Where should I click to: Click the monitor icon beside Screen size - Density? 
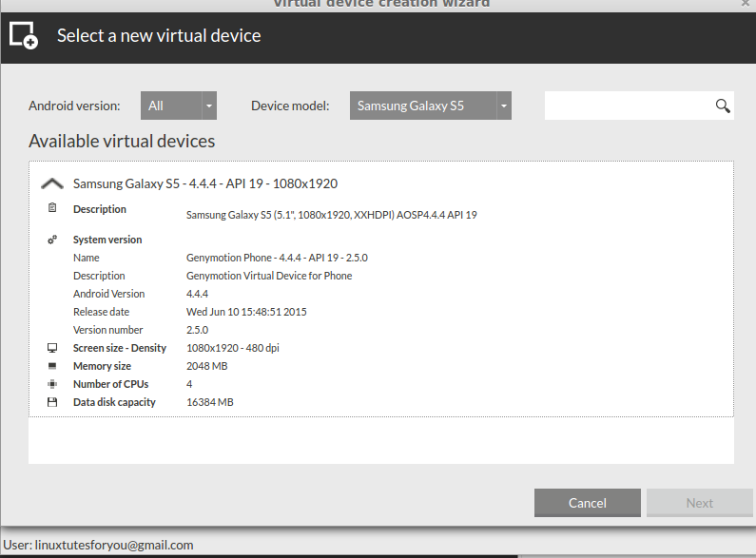click(52, 348)
